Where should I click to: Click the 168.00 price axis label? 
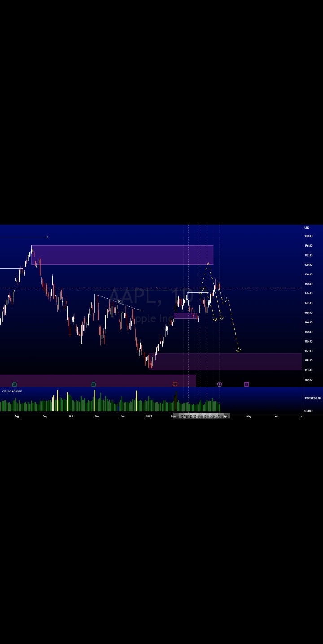[308, 265]
